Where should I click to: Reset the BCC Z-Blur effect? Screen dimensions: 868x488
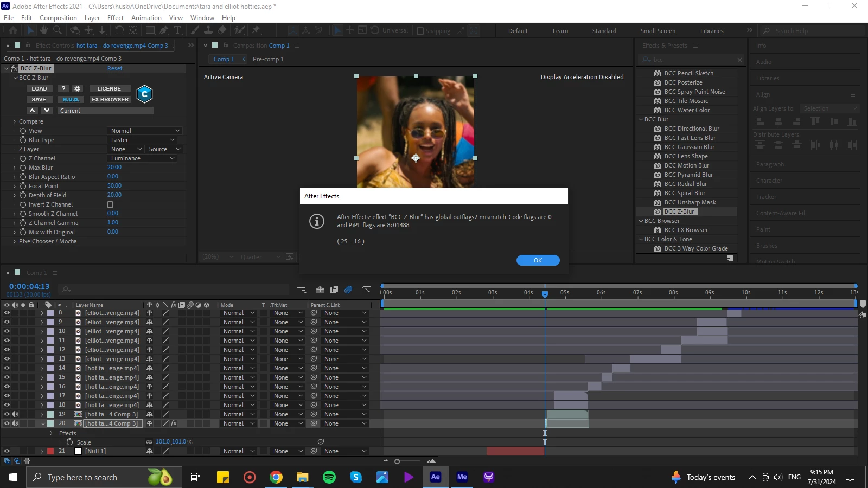pyautogui.click(x=114, y=68)
